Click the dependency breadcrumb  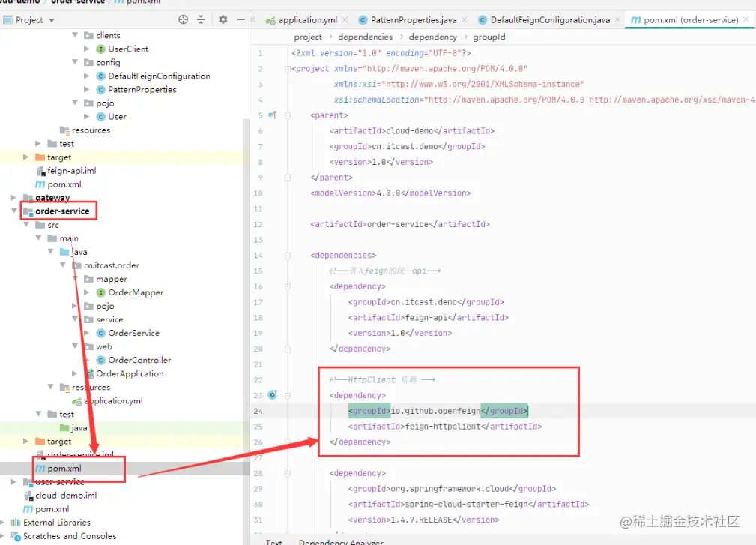pyautogui.click(x=432, y=37)
